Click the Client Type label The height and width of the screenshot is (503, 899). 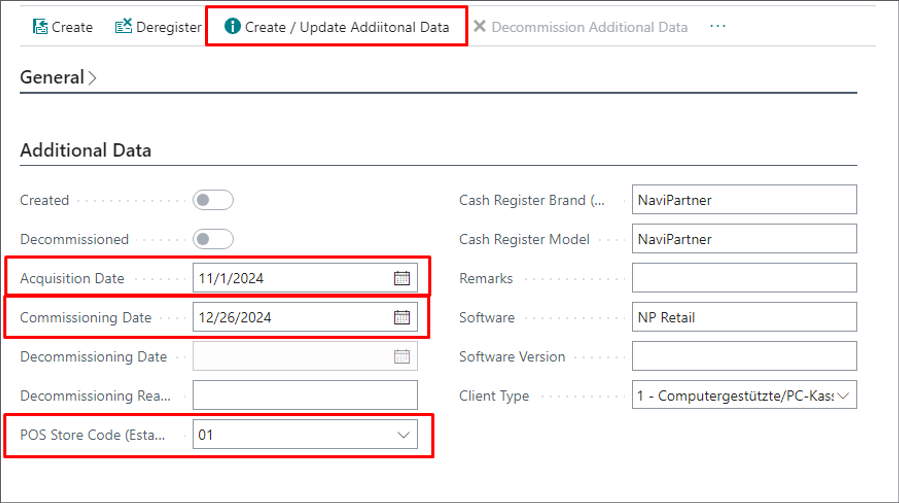[494, 396]
